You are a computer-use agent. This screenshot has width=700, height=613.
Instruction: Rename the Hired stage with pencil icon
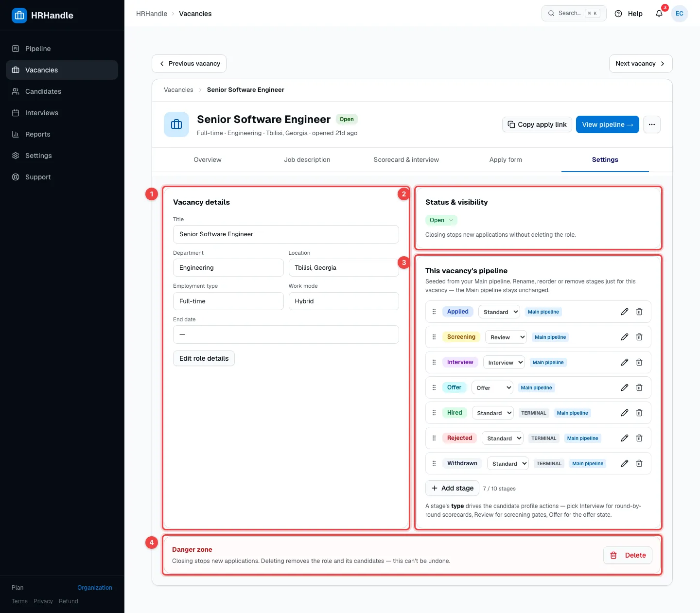pyautogui.click(x=625, y=413)
